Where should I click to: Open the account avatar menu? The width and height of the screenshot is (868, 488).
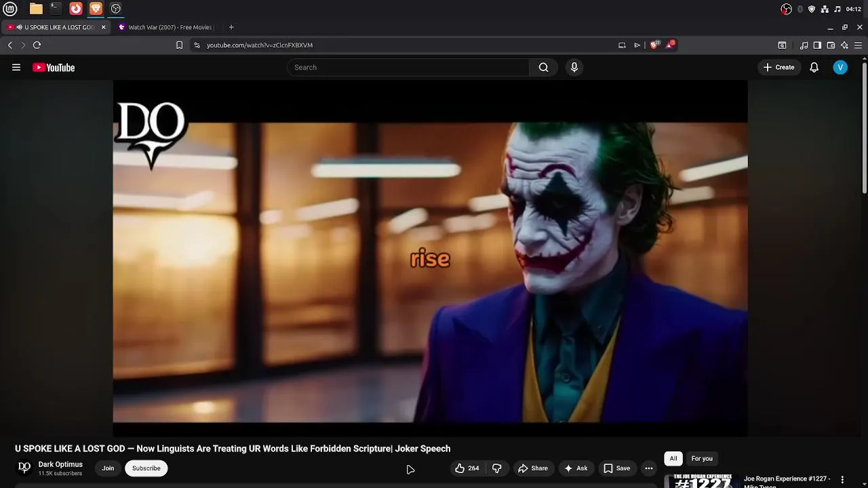[x=840, y=67]
